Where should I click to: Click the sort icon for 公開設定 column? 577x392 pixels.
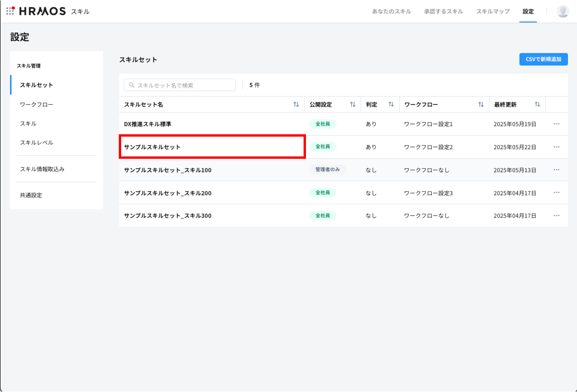click(353, 105)
